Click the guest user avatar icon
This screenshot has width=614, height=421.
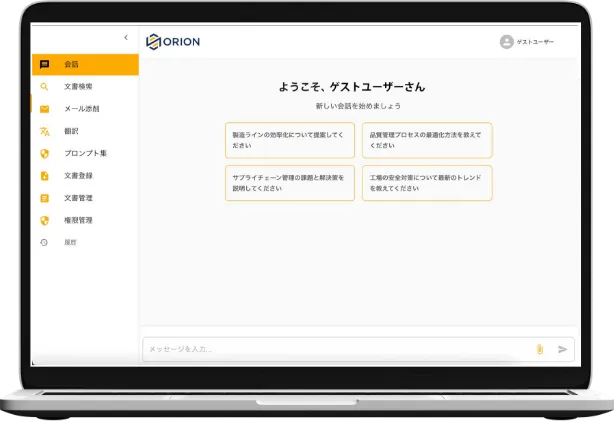(506, 42)
